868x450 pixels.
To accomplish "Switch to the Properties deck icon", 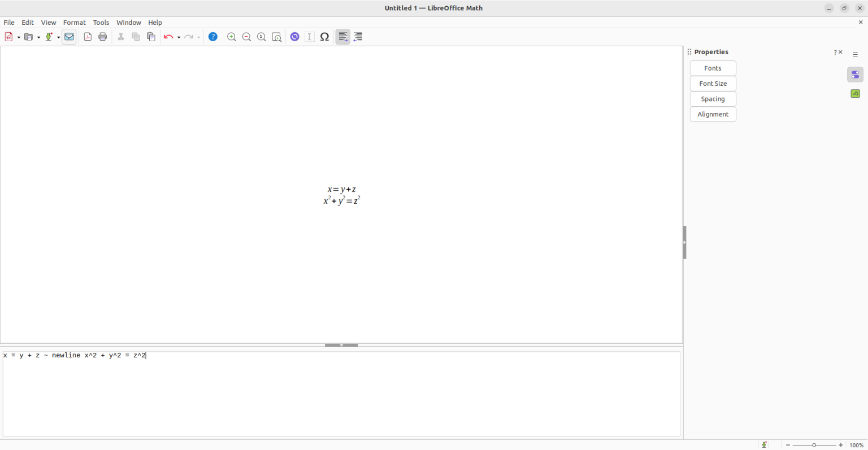I will 855,74.
